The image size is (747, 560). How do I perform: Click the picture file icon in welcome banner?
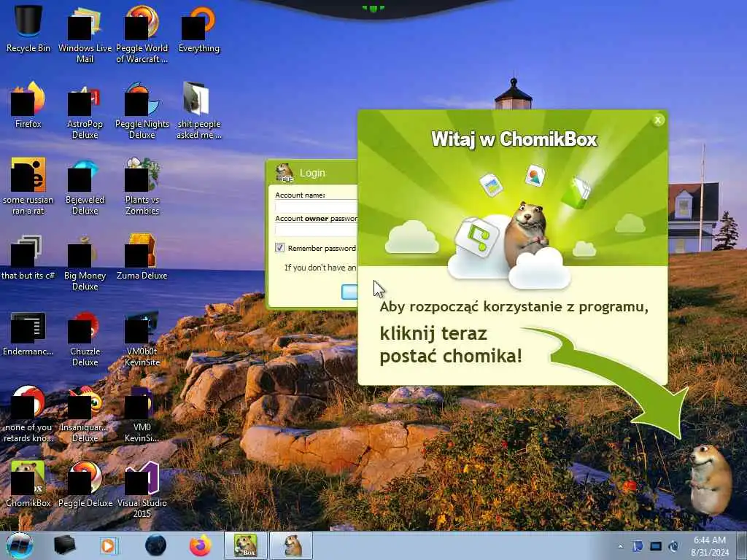point(535,176)
